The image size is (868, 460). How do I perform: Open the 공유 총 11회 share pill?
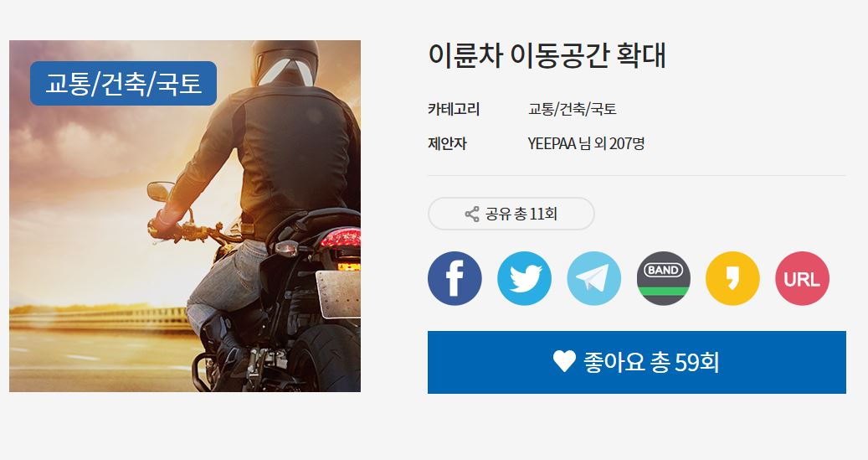coord(511,214)
